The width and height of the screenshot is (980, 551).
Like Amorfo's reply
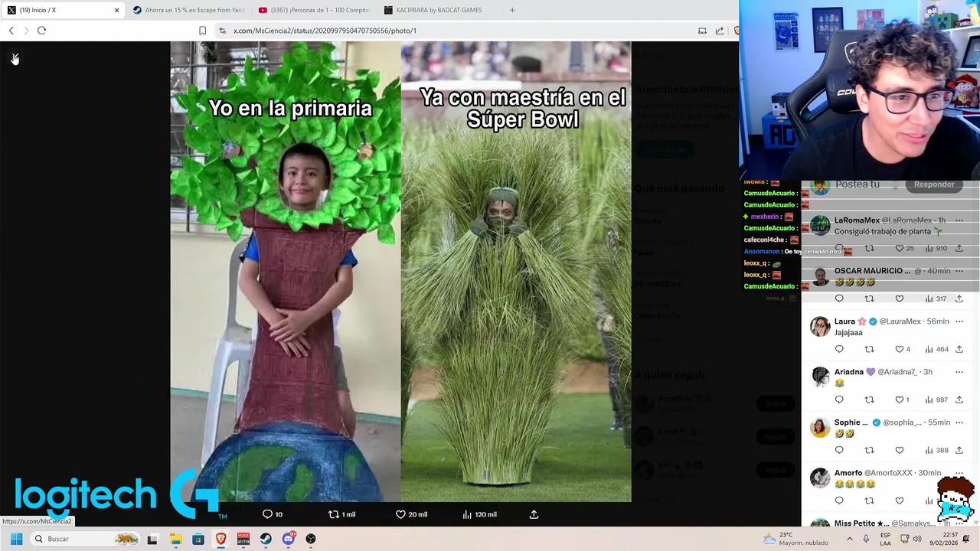[900, 500]
